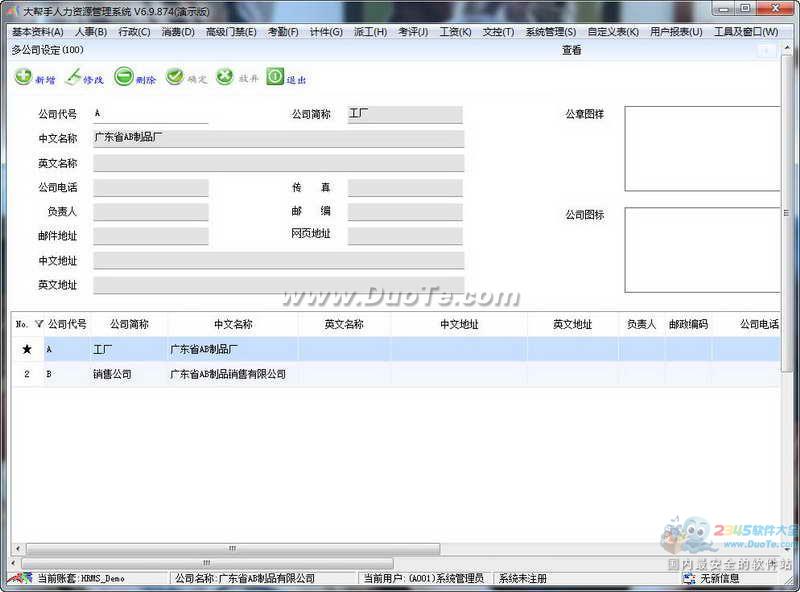Sort by the 中文地址 column header
This screenshot has width=800, height=592.
pyautogui.click(x=459, y=324)
